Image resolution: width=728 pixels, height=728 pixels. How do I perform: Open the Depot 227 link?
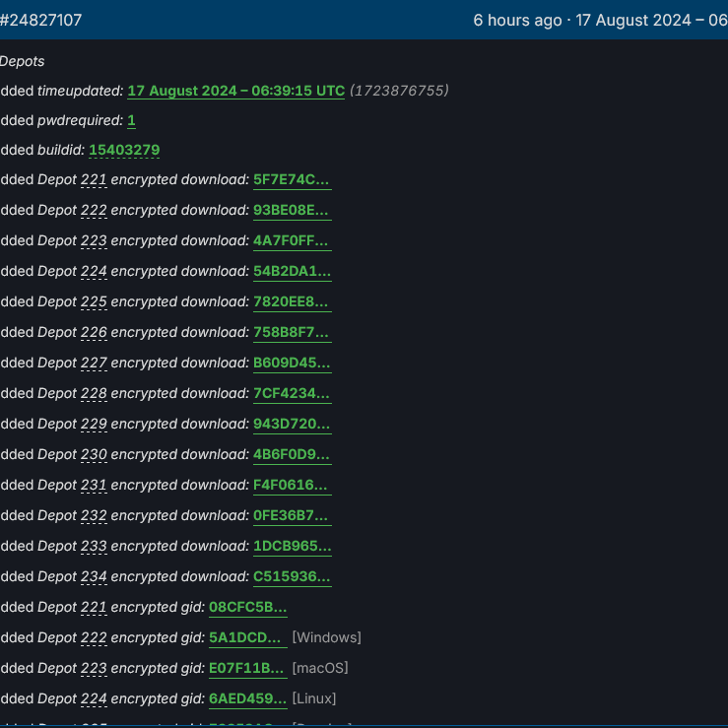[x=94, y=364]
